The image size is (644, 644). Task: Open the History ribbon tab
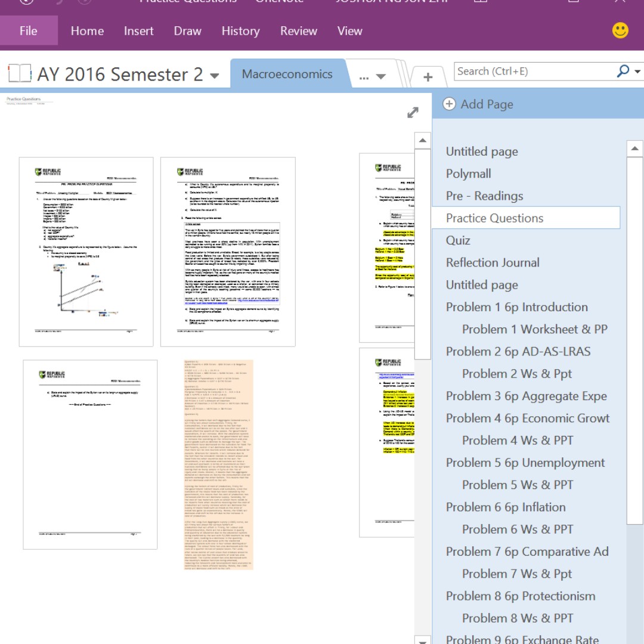tap(240, 31)
